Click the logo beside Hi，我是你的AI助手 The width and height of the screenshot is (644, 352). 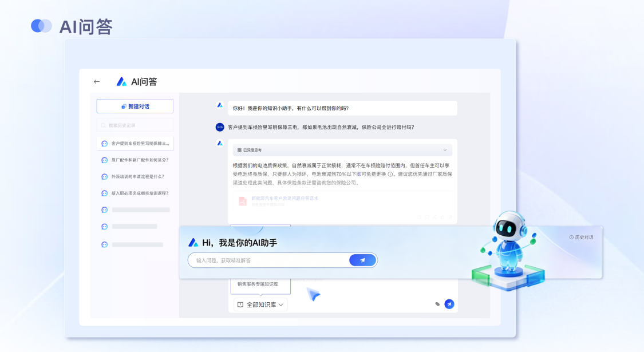pyautogui.click(x=193, y=243)
